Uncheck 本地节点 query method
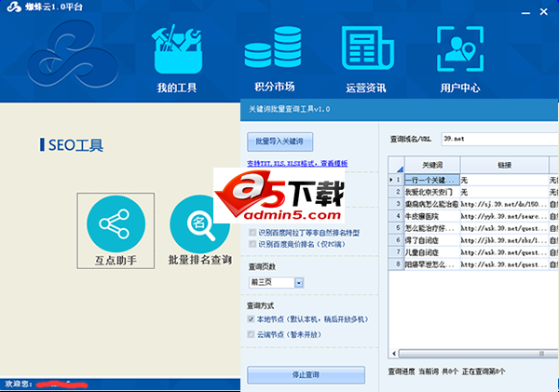This screenshot has width=559, height=392. [251, 319]
